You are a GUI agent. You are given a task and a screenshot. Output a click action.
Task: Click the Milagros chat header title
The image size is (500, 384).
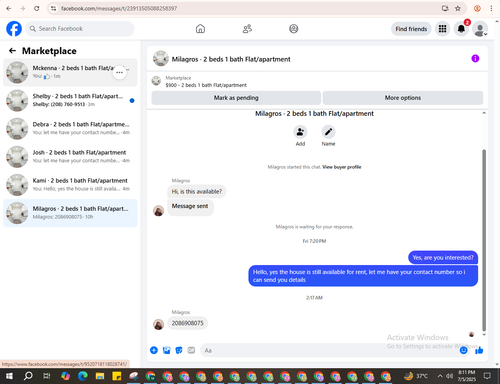(x=231, y=59)
